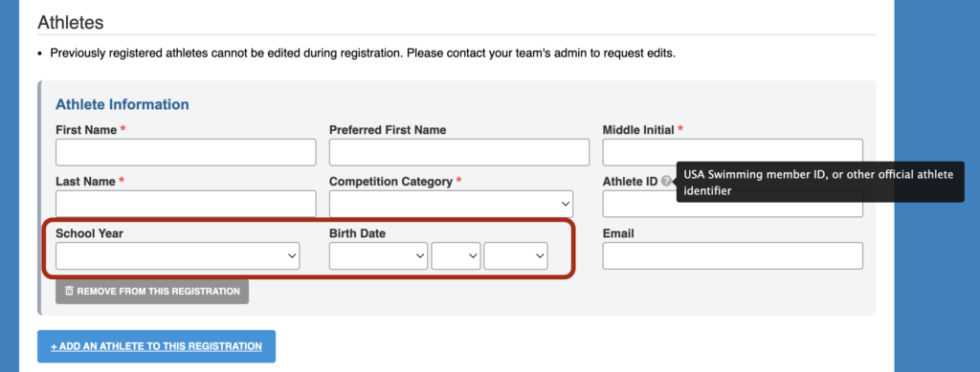Select the Middle Initial text box

[x=732, y=152]
